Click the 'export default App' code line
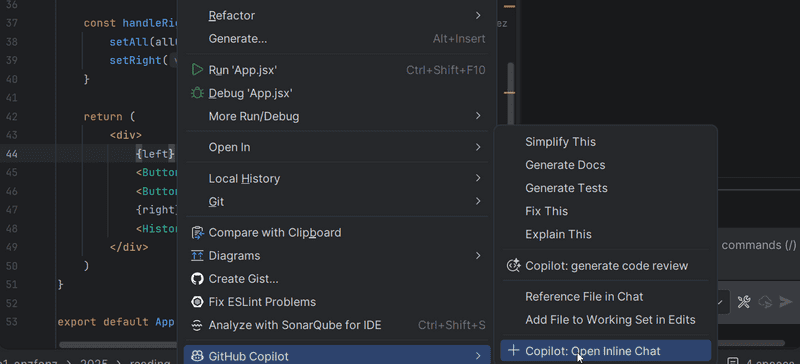800x364 pixels. [x=116, y=322]
